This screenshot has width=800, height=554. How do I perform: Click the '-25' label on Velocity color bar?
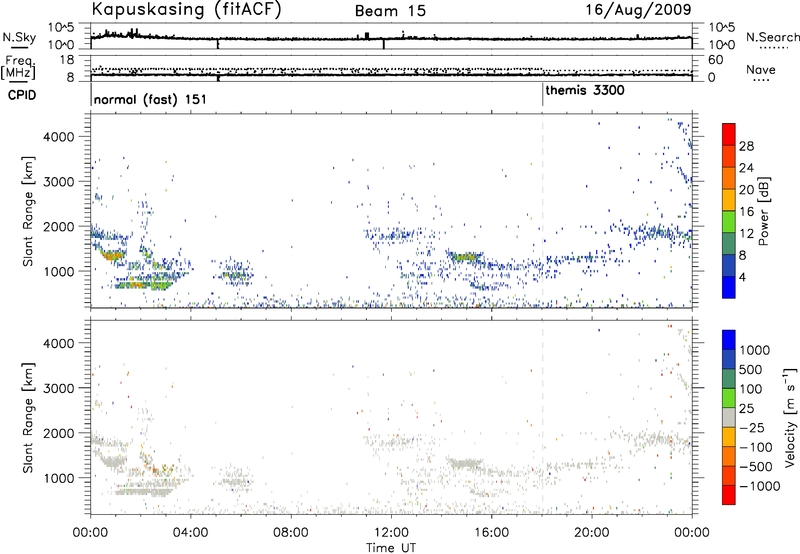(752, 428)
